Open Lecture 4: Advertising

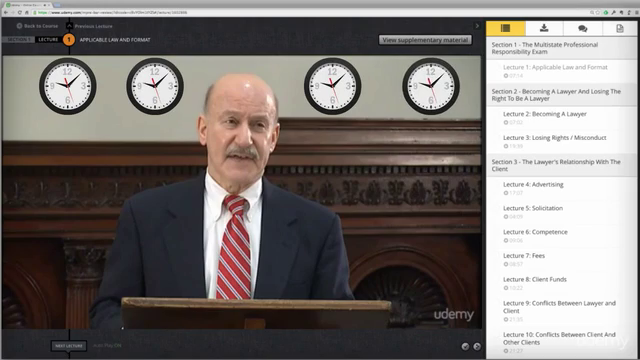point(561,189)
